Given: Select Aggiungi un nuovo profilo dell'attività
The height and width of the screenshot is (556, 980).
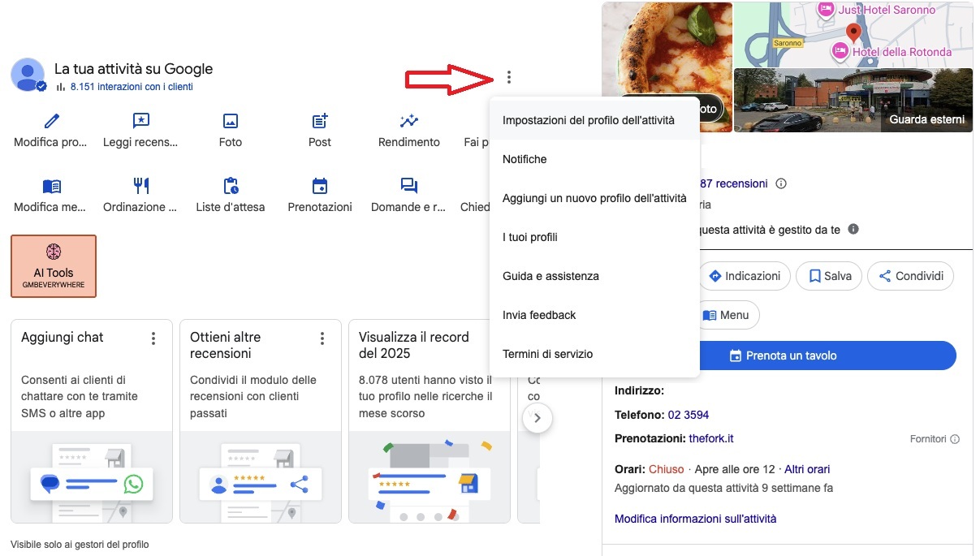Looking at the screenshot, I should click(x=594, y=198).
